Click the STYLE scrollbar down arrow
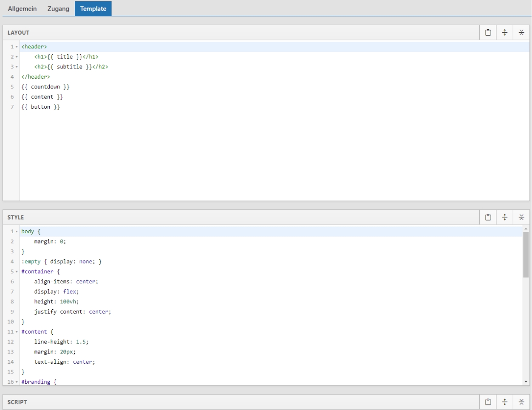532x410 pixels. (x=526, y=382)
